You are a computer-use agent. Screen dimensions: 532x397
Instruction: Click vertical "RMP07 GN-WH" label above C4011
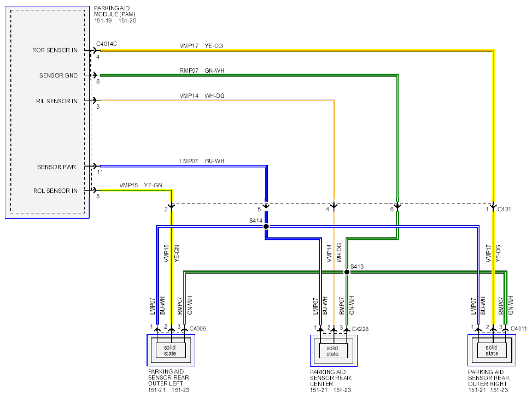point(506,305)
